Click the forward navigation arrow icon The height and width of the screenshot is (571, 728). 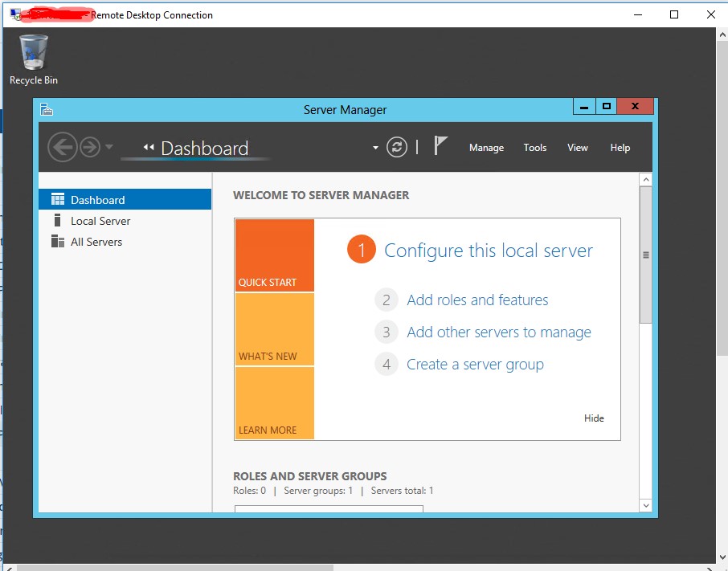89,147
